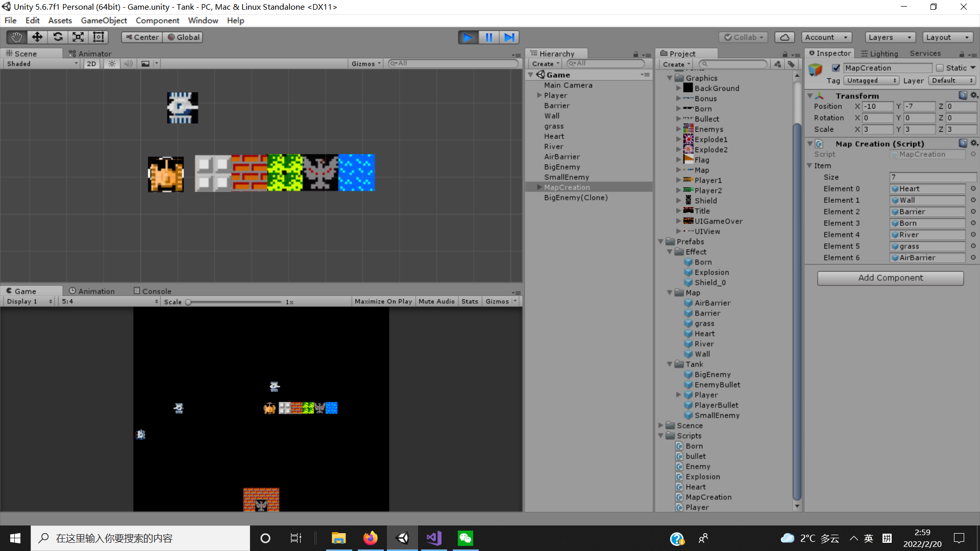Click object picker for Element 0 Heart

click(x=973, y=188)
